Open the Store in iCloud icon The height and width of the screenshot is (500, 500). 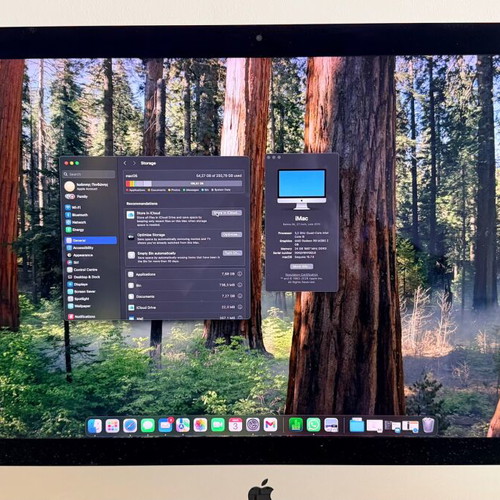[131, 215]
